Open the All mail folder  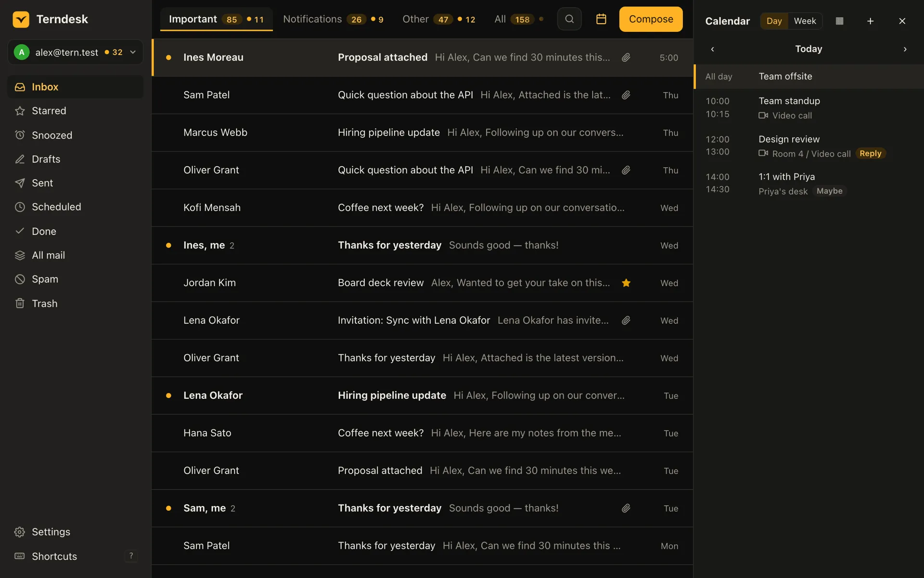[76, 255]
